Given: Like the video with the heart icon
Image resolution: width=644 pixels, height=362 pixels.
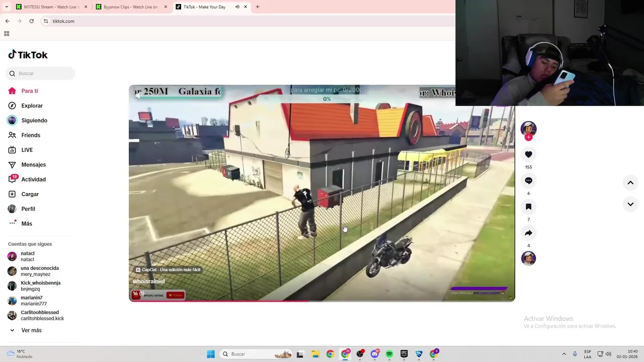Looking at the screenshot, I should tap(528, 154).
